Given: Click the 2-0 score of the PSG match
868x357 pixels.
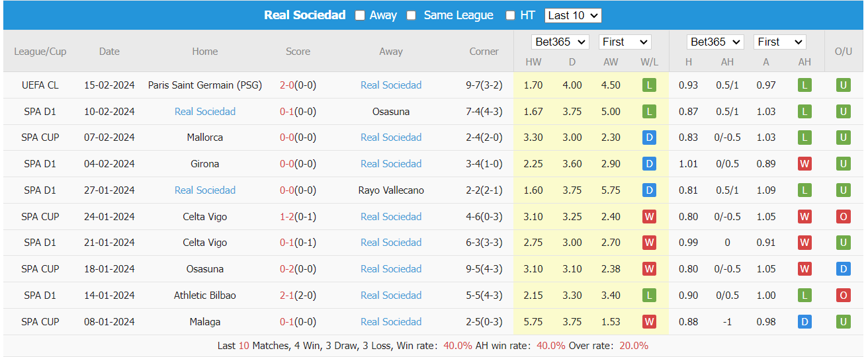Looking at the screenshot, I should (287, 85).
